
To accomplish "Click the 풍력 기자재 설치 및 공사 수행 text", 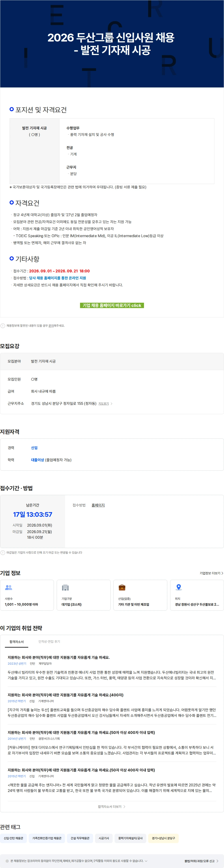I will click(x=92, y=135).
